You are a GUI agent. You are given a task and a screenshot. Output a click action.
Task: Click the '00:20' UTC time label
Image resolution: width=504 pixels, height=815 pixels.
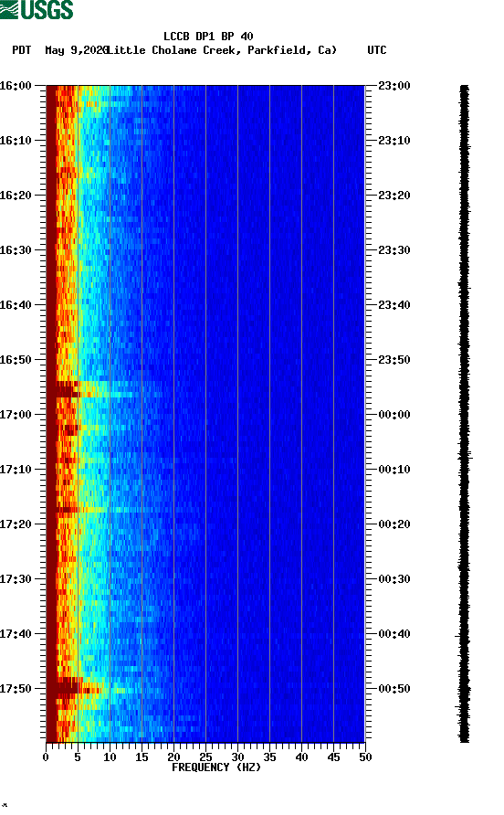394,524
